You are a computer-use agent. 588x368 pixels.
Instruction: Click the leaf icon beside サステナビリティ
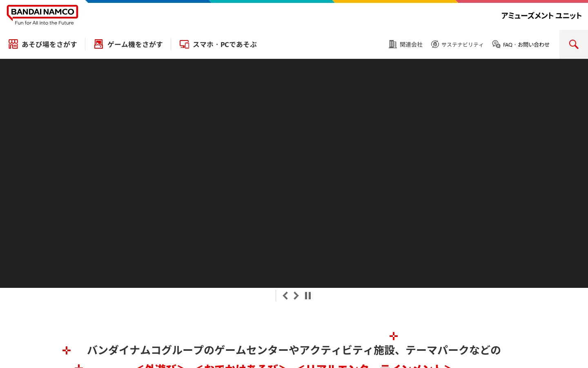[435, 44]
